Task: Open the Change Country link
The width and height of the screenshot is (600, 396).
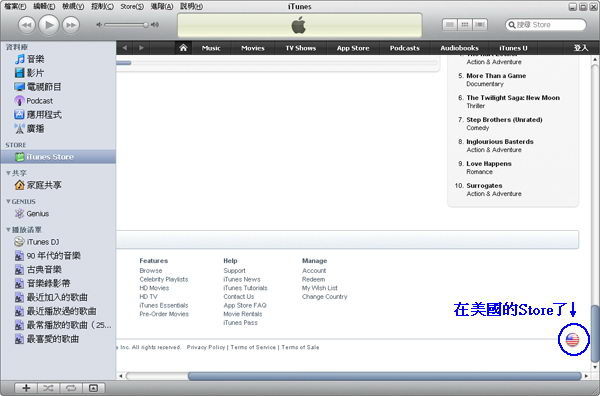Action: [324, 297]
